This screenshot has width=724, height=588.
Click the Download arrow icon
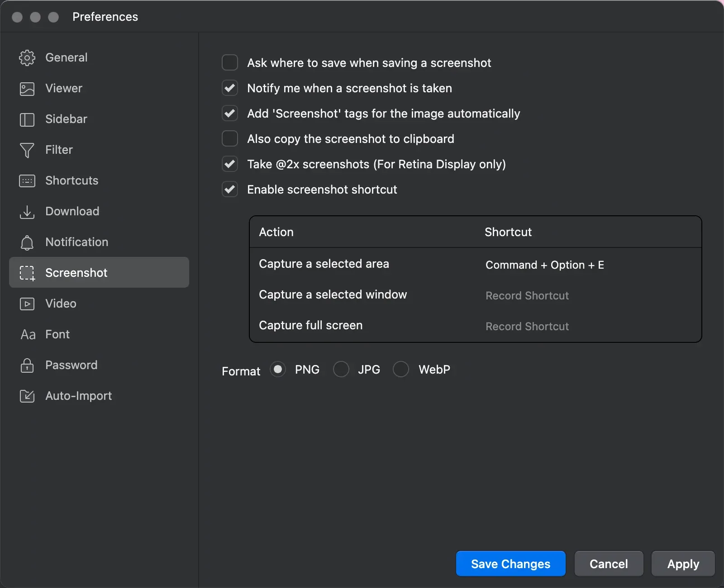coord(27,212)
